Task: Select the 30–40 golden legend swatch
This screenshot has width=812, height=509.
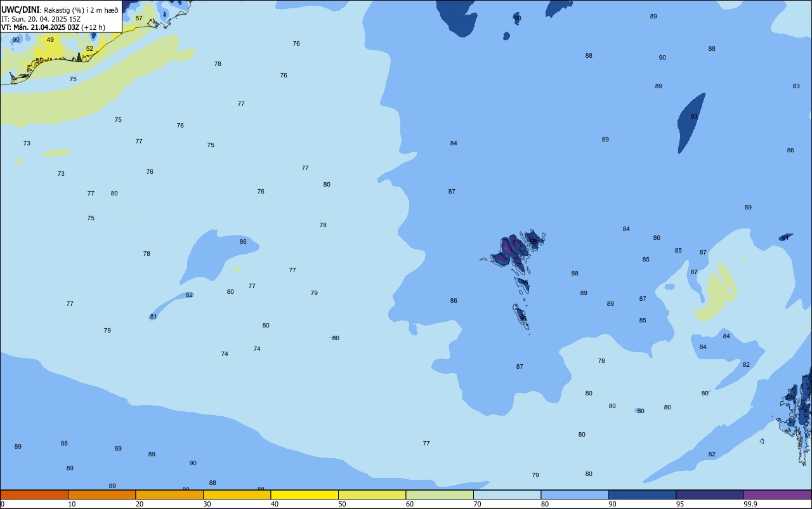Action: [237, 494]
